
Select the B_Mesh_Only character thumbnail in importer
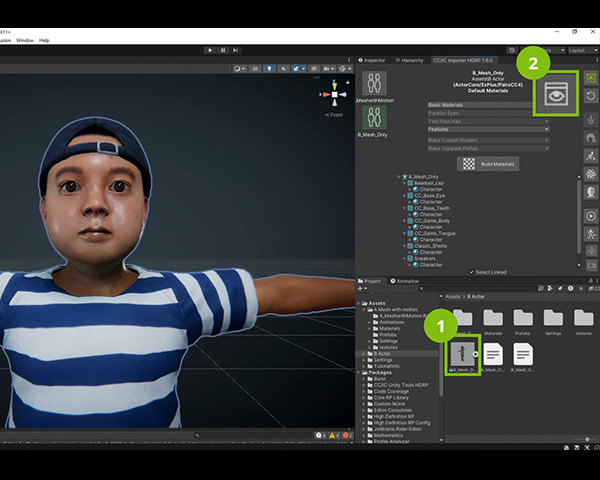pyautogui.click(x=373, y=117)
